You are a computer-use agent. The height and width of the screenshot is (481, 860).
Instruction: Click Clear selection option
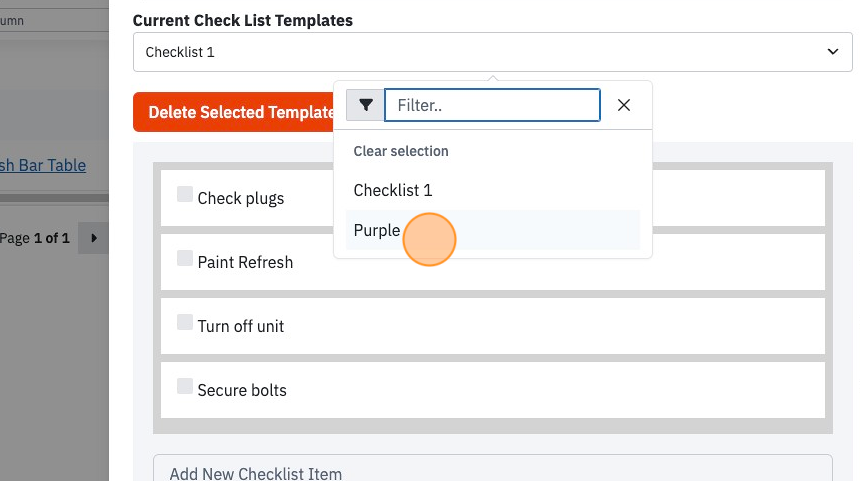pyautogui.click(x=401, y=151)
